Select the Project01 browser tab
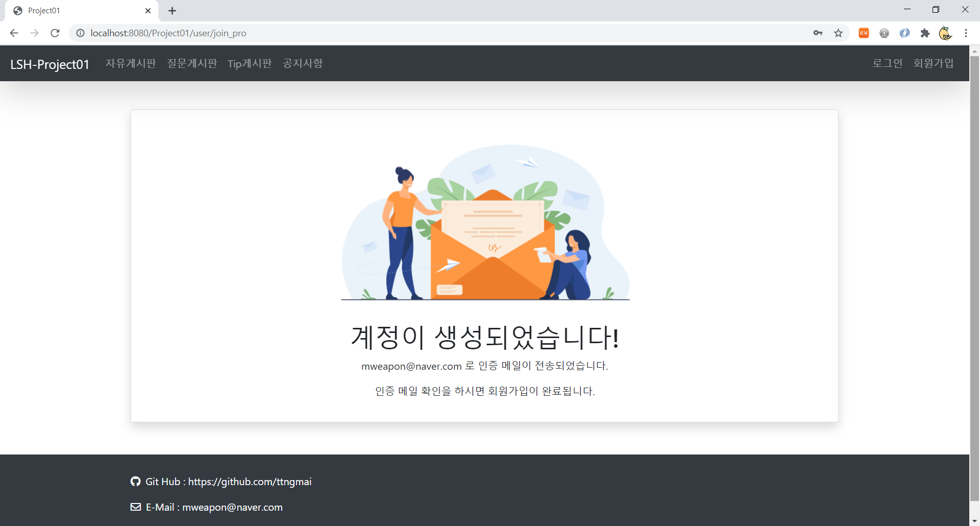The height and width of the screenshot is (526, 980). (x=82, y=11)
